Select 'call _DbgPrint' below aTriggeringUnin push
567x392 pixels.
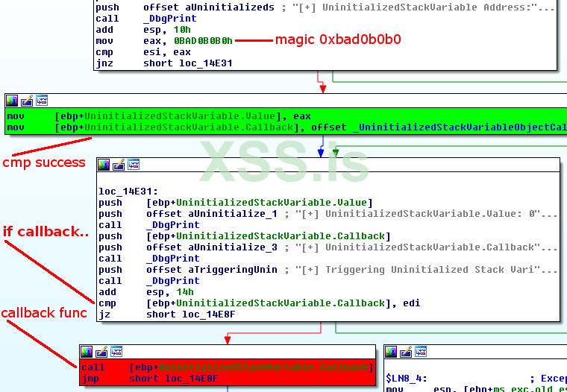tap(149, 281)
